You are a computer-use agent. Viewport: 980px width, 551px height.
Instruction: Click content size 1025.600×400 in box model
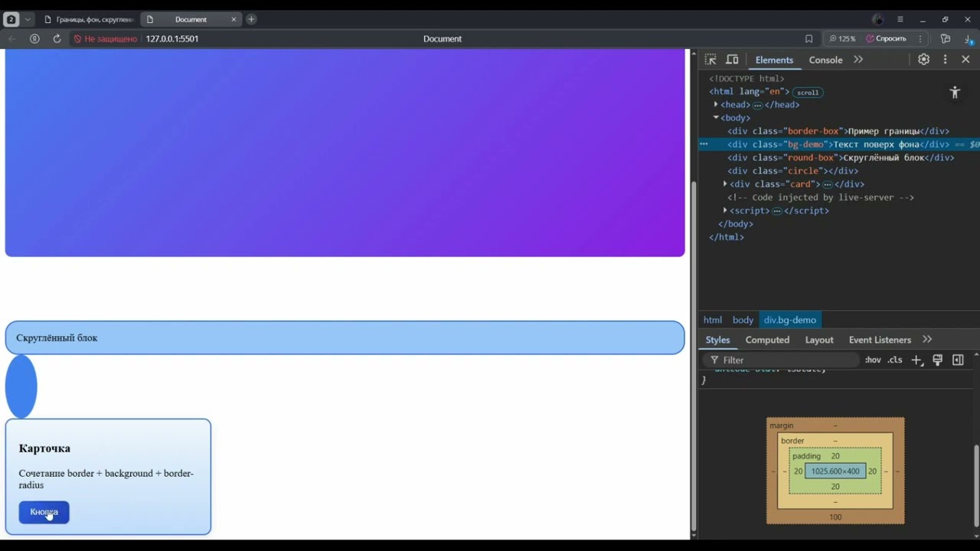coord(835,471)
